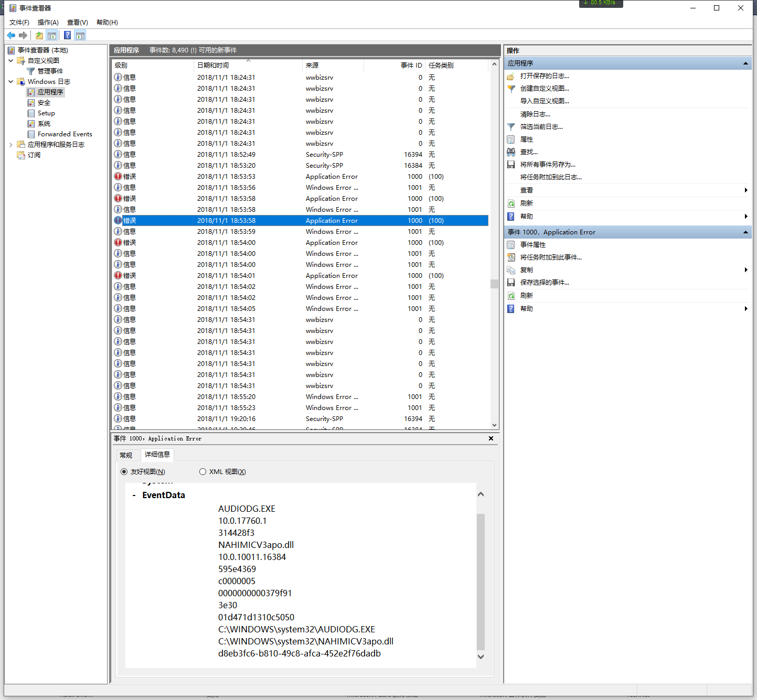Sort by the 任务类别 column header

[x=456, y=66]
